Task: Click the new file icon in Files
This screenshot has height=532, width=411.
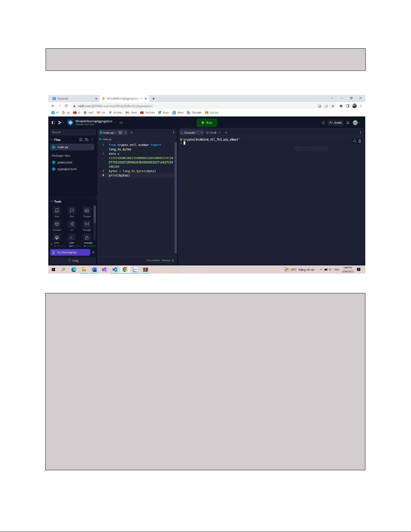Action: click(x=81, y=140)
